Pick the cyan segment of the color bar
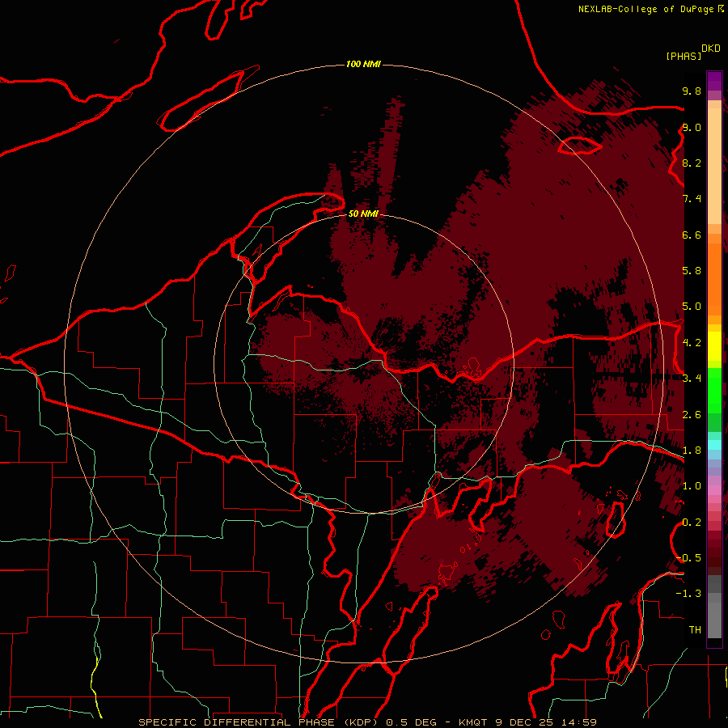728x728 pixels. 714,444
